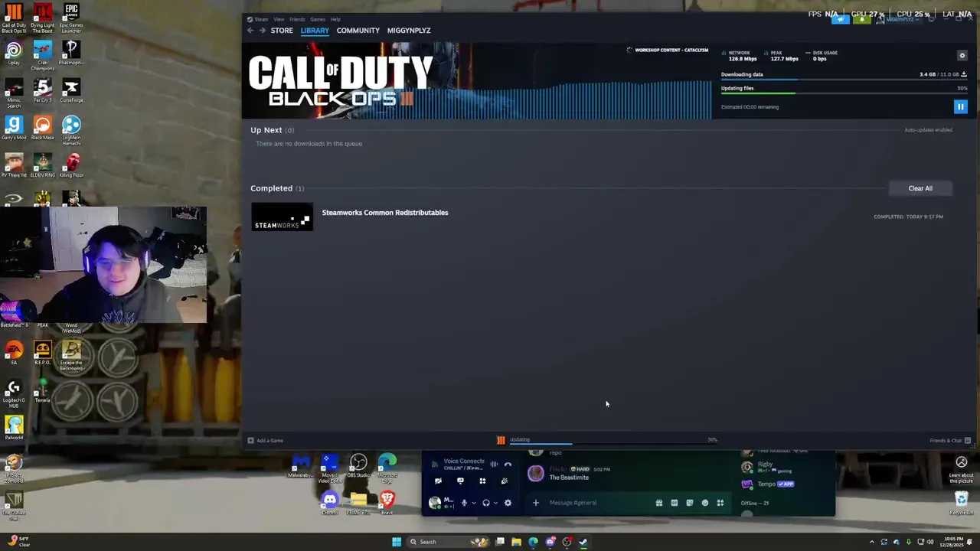Viewport: 980px width, 551px height.
Task: Open ELDEN RING desktop shortcut
Action: click(43, 165)
